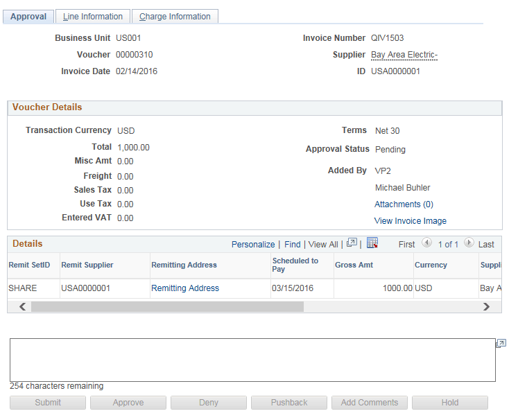The height and width of the screenshot is (420, 518).
Task: Switch to the Approval tab
Action: [28, 17]
